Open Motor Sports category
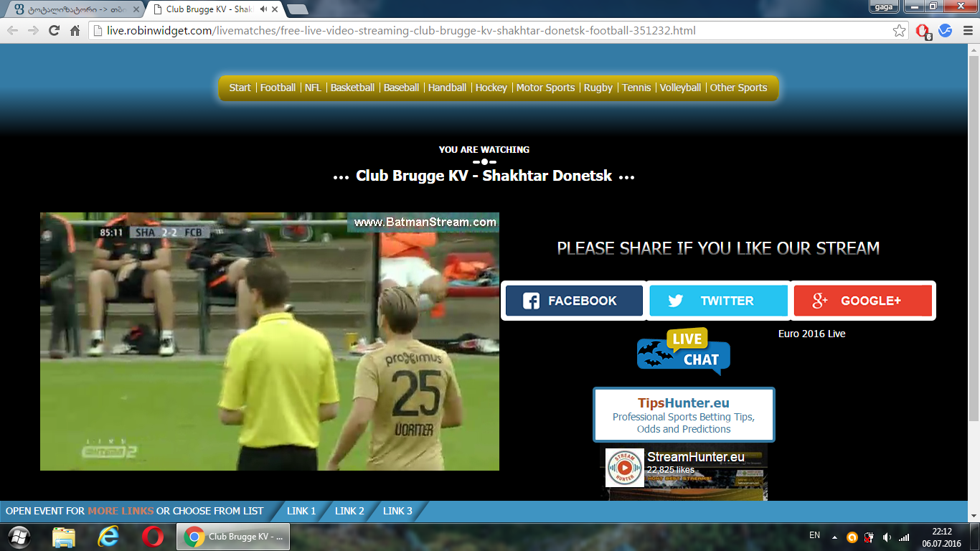 [x=545, y=88]
